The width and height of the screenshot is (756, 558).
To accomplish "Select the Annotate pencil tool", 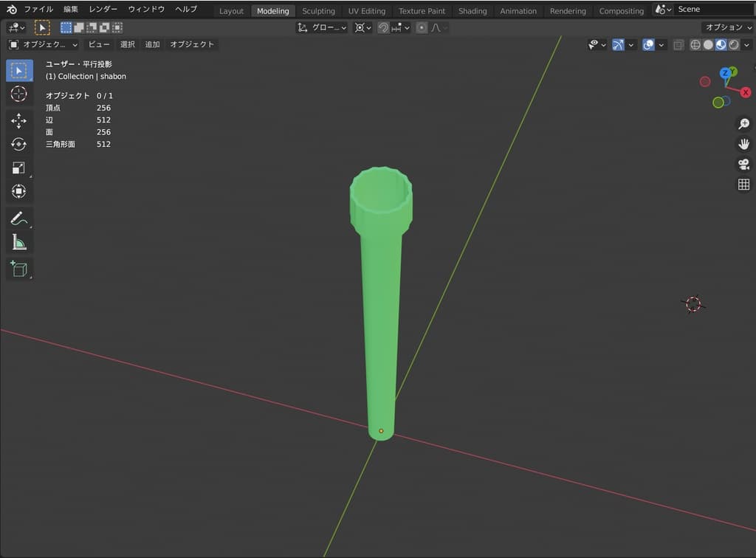I will (x=19, y=218).
